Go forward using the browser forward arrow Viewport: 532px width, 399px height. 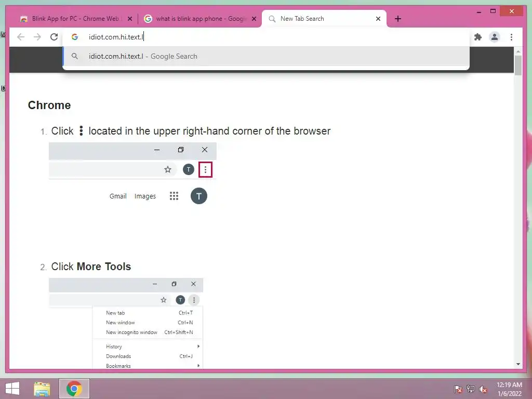[x=37, y=37]
